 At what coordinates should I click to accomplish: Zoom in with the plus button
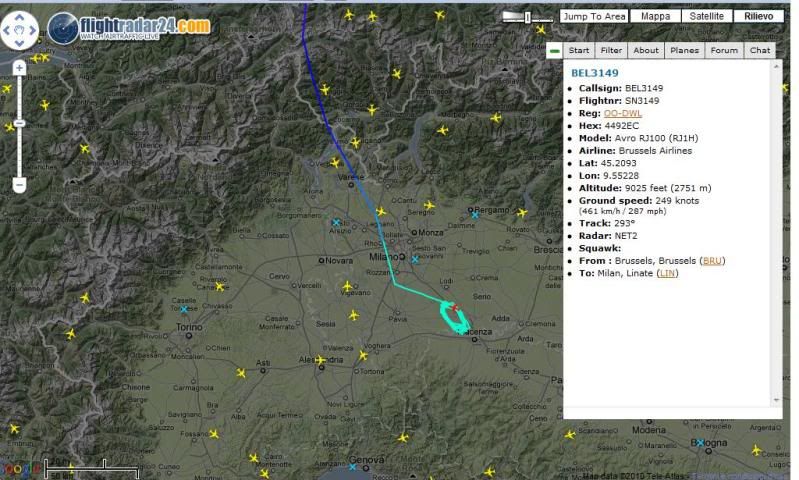19,68
